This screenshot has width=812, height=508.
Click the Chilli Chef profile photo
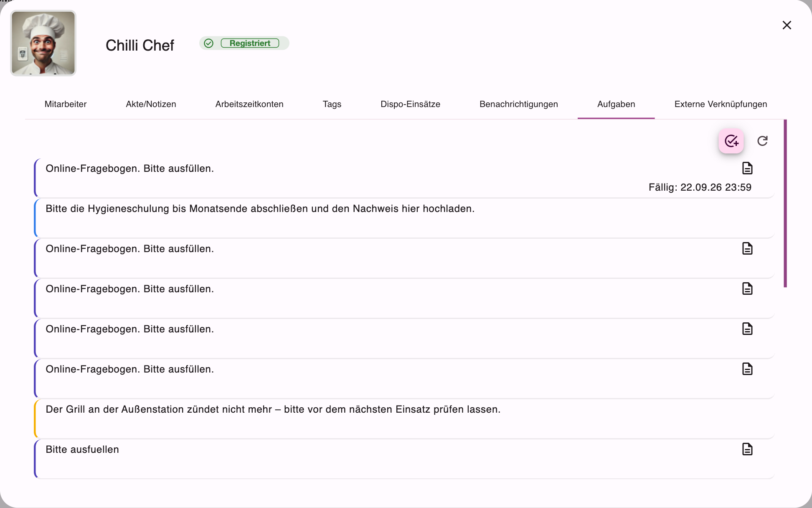tap(43, 43)
